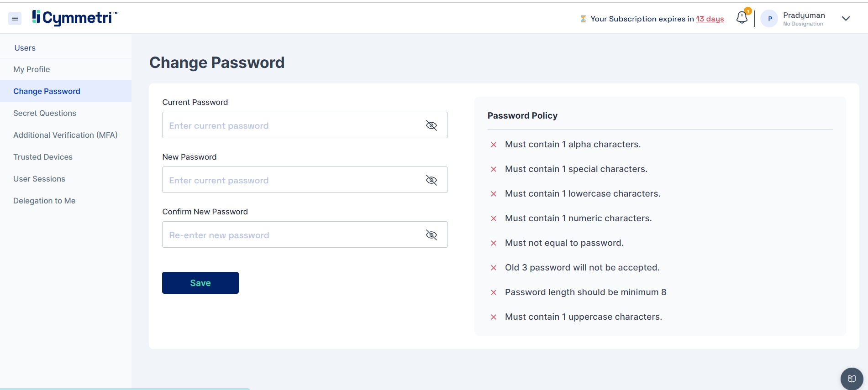
Task: Click the red X beside alpha characters rule
Action: (x=494, y=145)
